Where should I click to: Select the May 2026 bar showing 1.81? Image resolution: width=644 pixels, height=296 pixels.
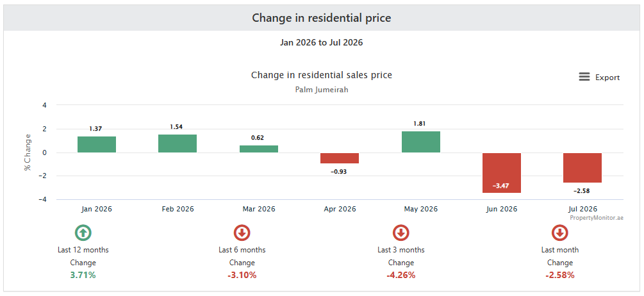[421, 142]
